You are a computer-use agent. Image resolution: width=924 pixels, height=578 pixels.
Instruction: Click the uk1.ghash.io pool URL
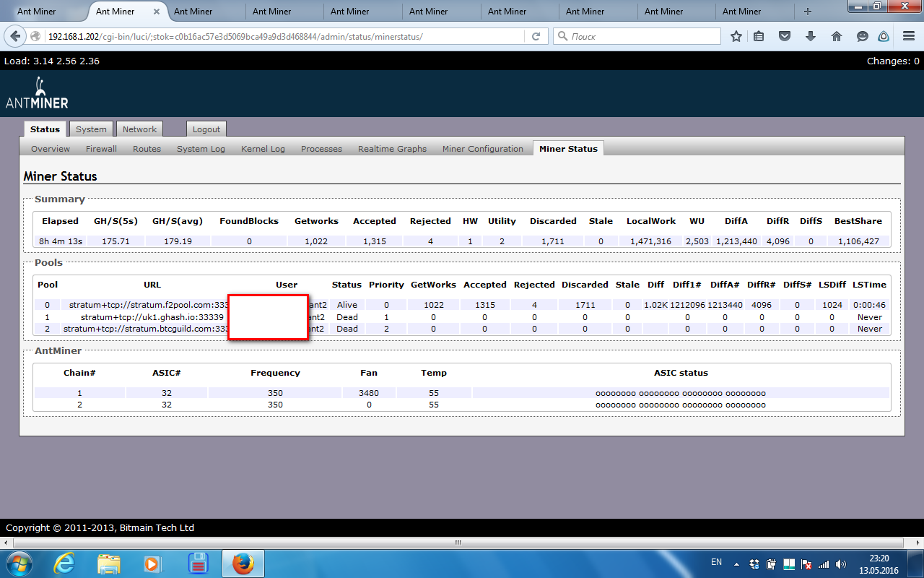click(x=152, y=317)
